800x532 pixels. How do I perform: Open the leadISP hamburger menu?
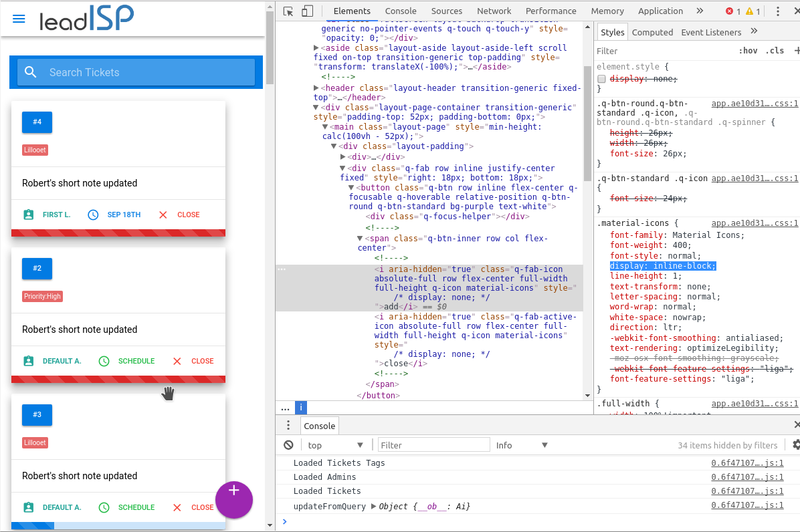[x=19, y=18]
